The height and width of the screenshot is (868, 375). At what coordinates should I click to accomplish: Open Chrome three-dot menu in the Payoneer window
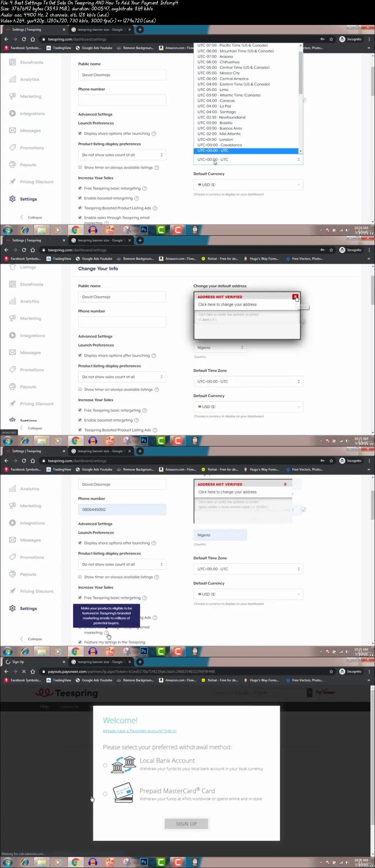[x=369, y=672]
